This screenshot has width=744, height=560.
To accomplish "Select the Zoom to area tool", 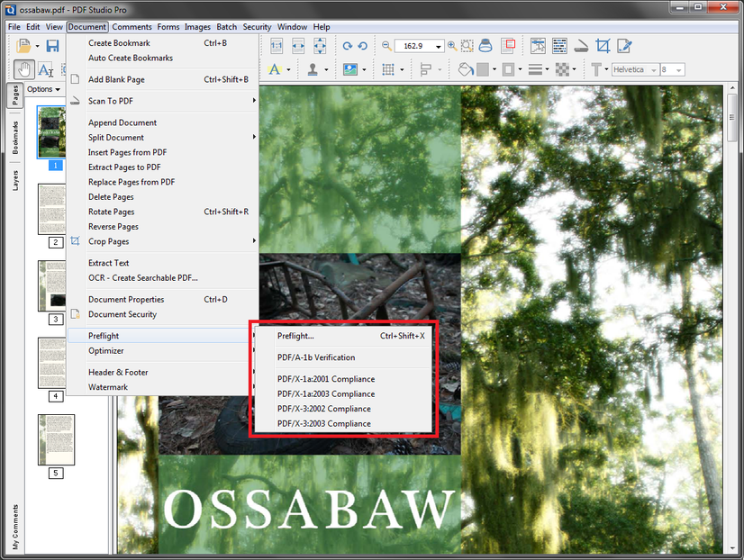I will pos(467,46).
